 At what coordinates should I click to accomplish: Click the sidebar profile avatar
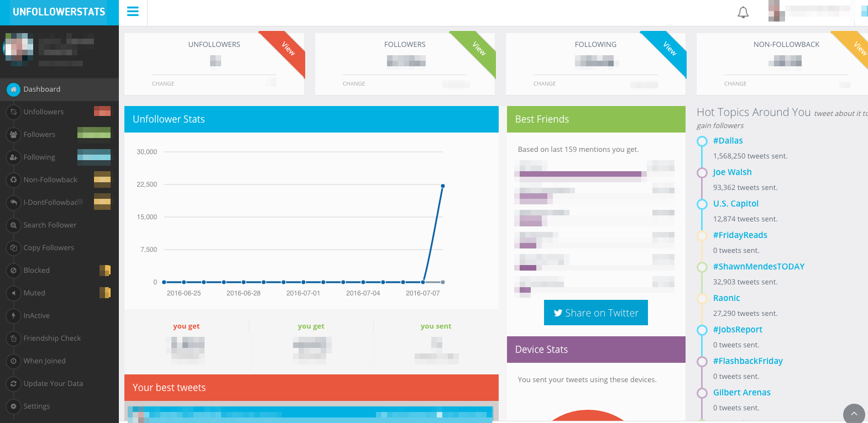coord(18,49)
